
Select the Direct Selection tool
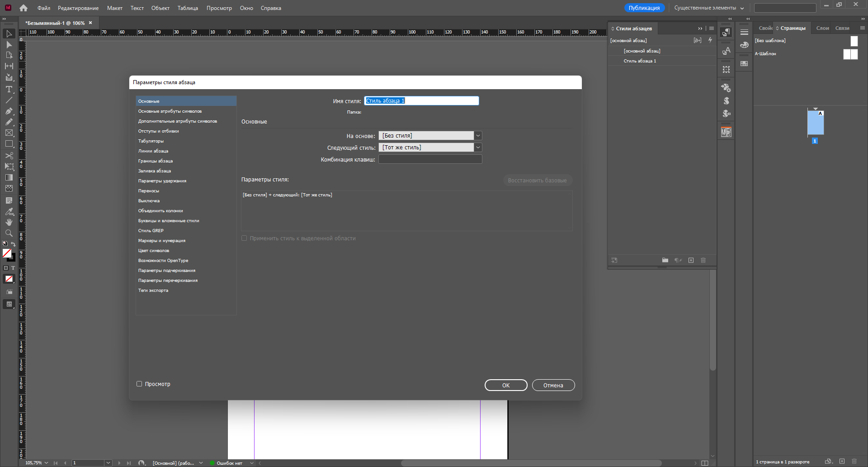coord(9,45)
